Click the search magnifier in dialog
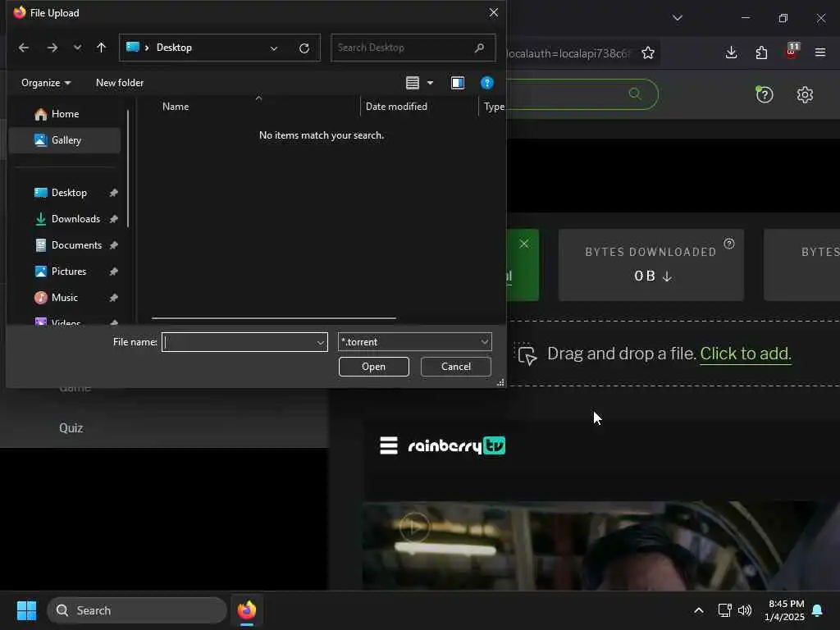The image size is (840, 630). [x=479, y=48]
